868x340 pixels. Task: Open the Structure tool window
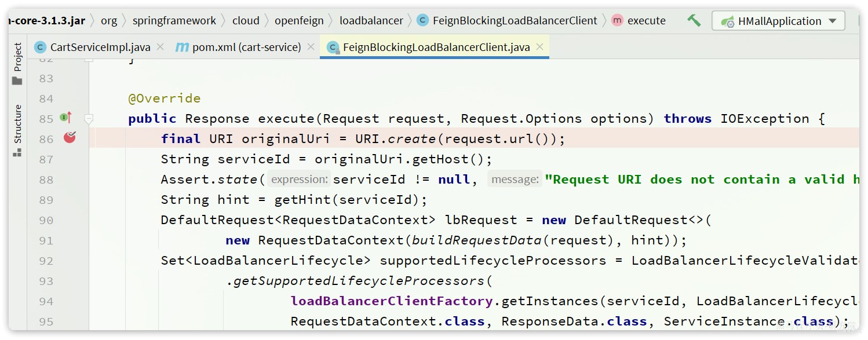click(17, 131)
